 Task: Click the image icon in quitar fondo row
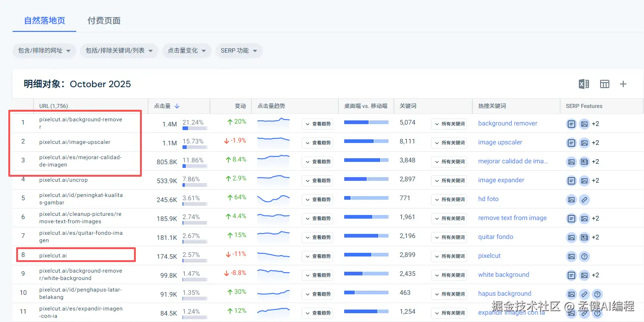(571, 237)
